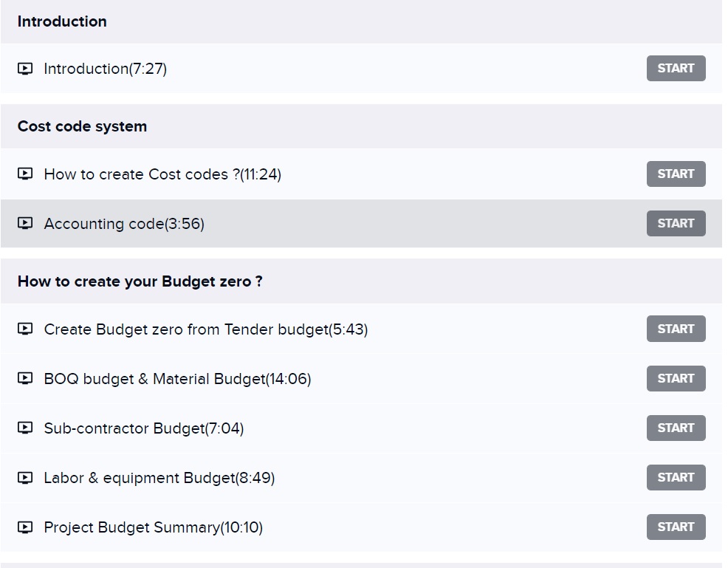Start Create Budget zero from Tender budget
Image resolution: width=728 pixels, height=568 pixels.
tap(676, 329)
